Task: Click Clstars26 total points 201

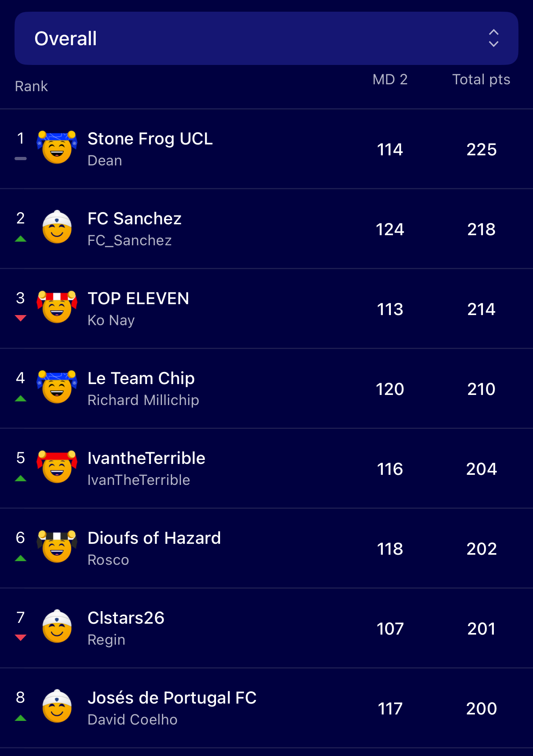Action: pyautogui.click(x=481, y=629)
